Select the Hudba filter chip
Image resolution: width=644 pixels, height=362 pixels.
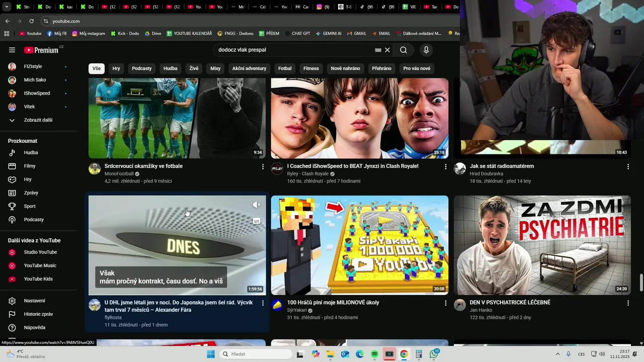click(171, 68)
